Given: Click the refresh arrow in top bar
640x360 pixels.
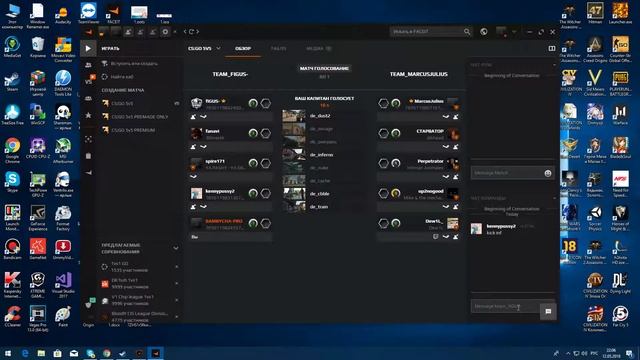Looking at the screenshot, I should 192,31.
